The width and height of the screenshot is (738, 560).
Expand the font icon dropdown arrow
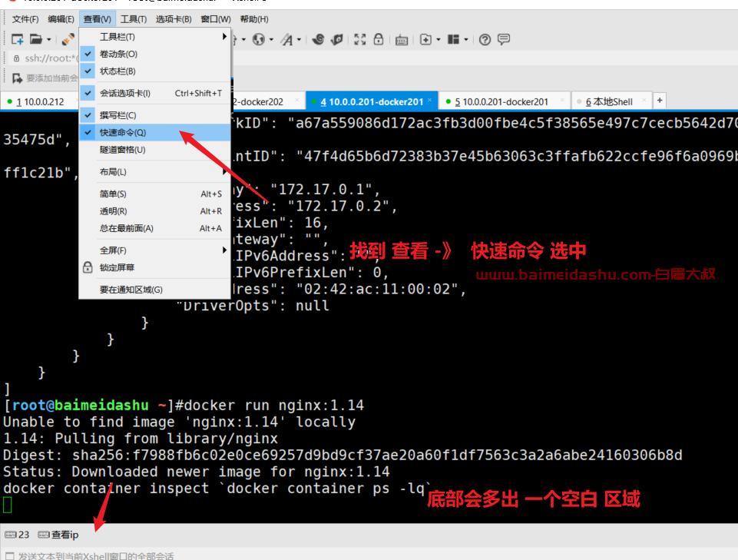click(x=299, y=40)
